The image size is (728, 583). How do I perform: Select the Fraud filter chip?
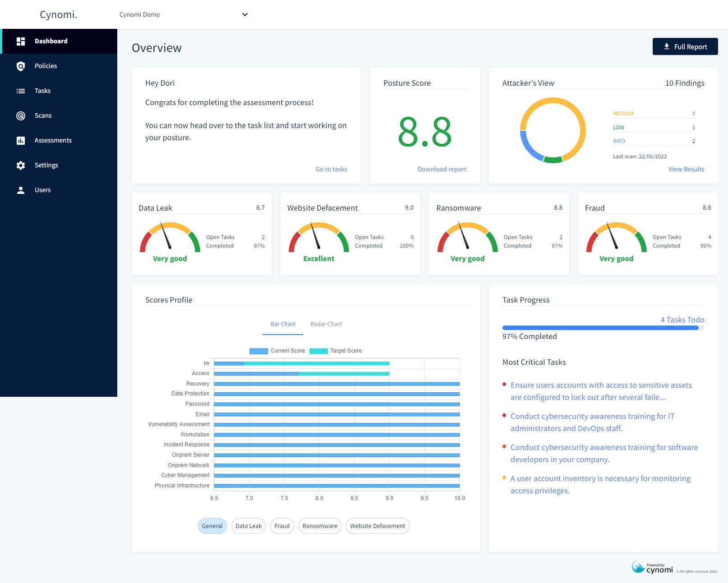pyautogui.click(x=282, y=526)
